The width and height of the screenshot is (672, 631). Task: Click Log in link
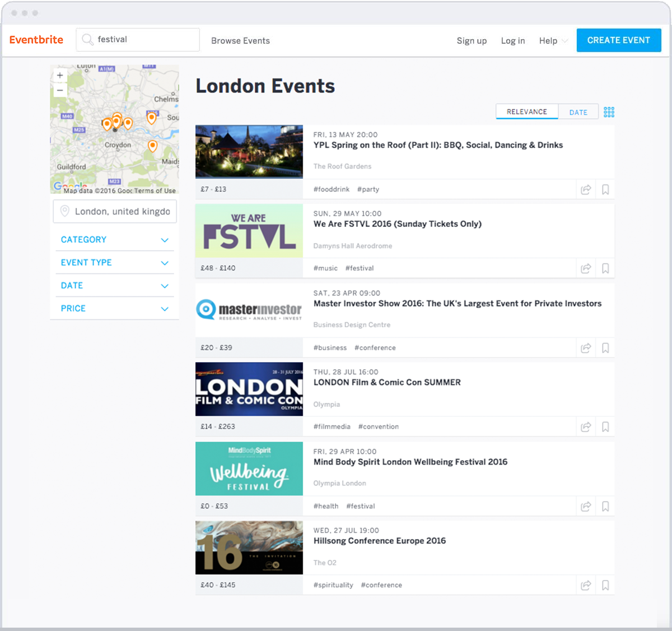513,40
